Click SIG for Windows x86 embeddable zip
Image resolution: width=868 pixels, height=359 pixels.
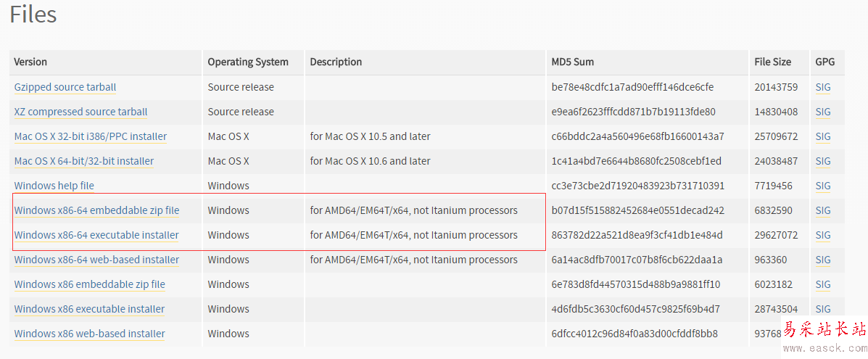click(823, 284)
